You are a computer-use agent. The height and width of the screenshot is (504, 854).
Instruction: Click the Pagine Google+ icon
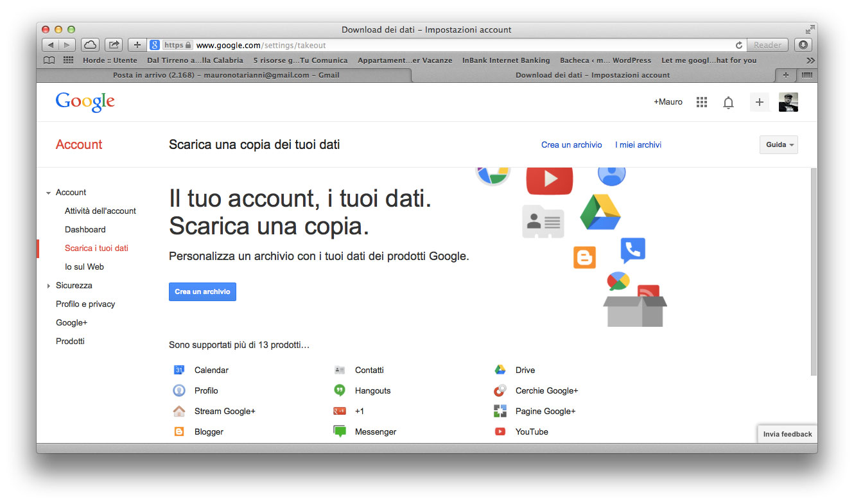point(500,411)
